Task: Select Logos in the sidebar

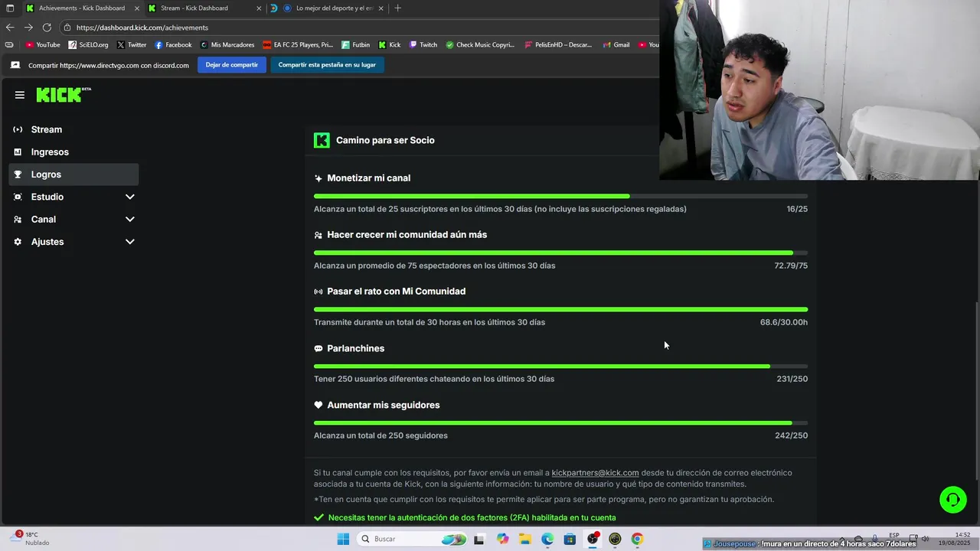Action: coord(73,174)
